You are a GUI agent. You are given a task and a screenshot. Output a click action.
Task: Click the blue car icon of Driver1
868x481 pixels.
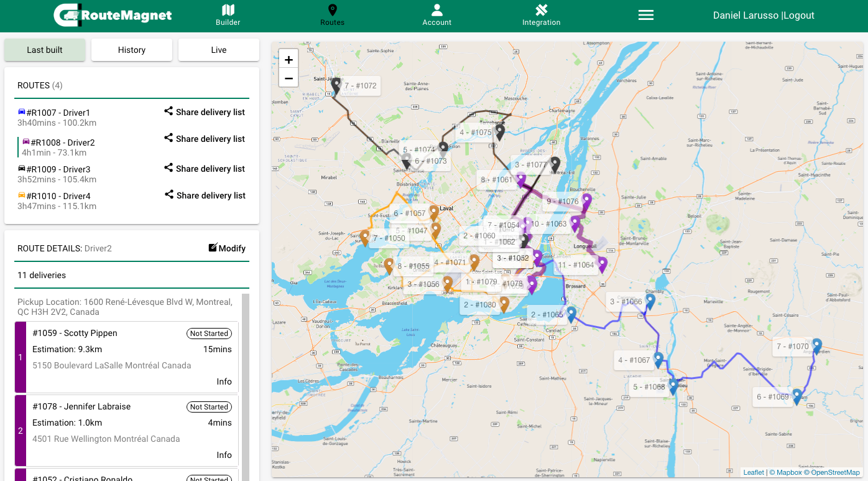(x=22, y=112)
